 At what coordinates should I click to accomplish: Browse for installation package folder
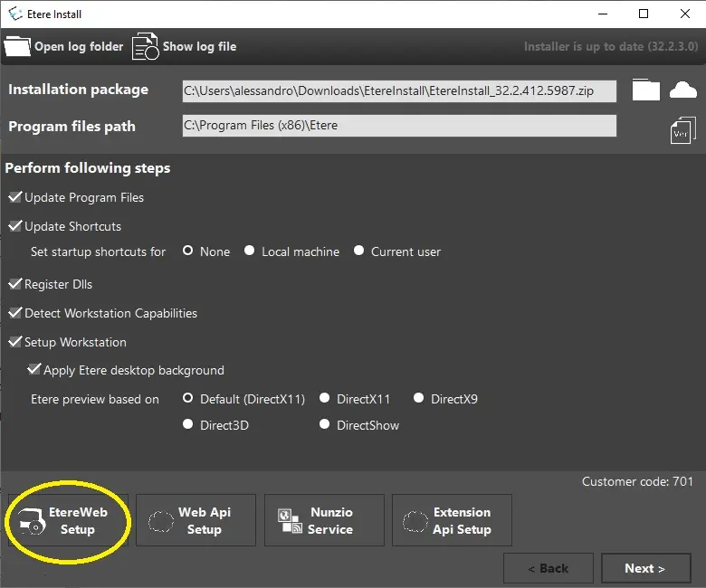(x=645, y=90)
